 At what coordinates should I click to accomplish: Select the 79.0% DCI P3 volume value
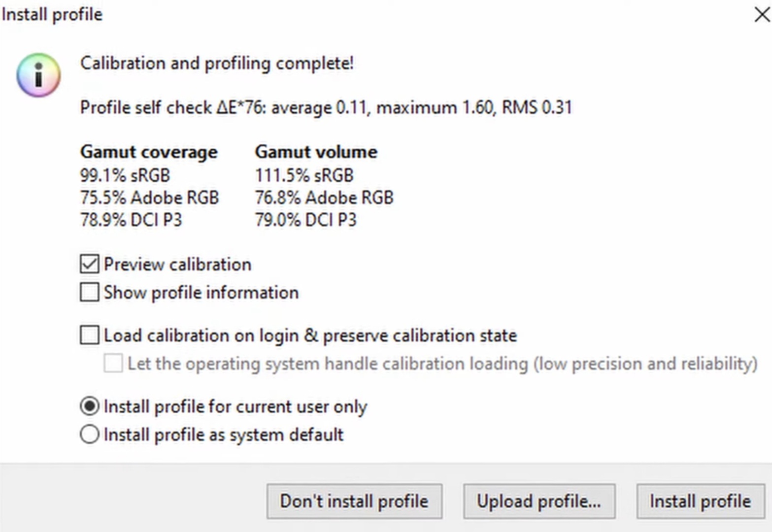tap(305, 220)
